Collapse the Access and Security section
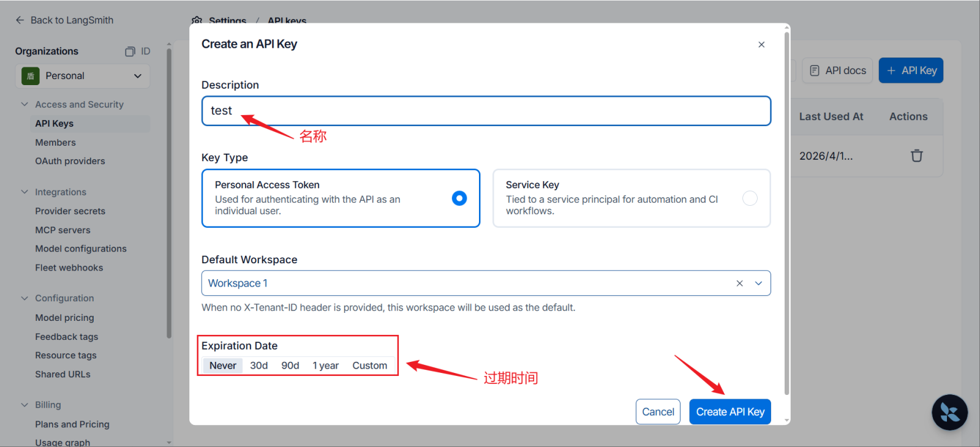Image resolution: width=980 pixels, height=447 pixels. (x=24, y=105)
